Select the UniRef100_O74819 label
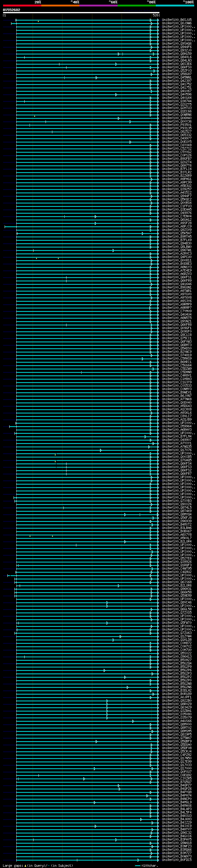 pos(177,355)
